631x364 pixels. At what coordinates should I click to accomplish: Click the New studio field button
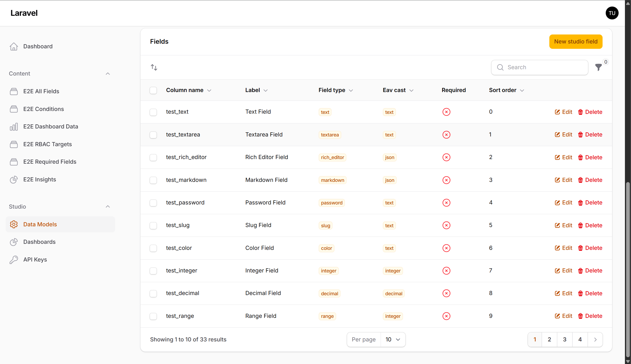pyautogui.click(x=575, y=42)
